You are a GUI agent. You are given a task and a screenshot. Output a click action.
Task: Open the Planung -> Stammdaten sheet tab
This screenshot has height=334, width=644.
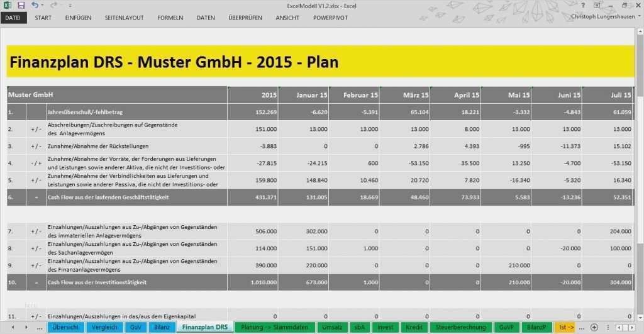pos(274,328)
